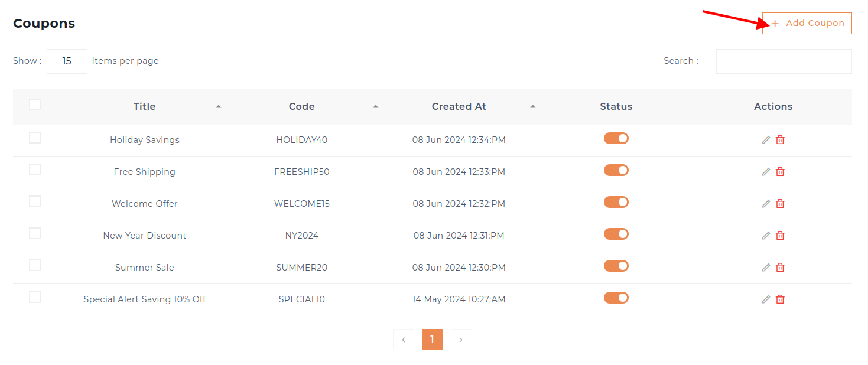Image resolution: width=868 pixels, height=365 pixels.
Task: Click the Add Coupon button
Action: (807, 23)
